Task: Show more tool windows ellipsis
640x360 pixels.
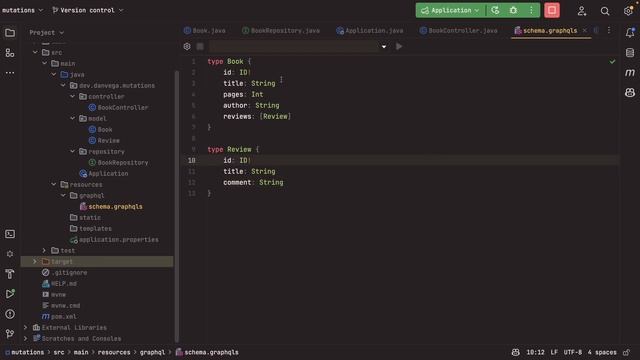Action: (10, 73)
